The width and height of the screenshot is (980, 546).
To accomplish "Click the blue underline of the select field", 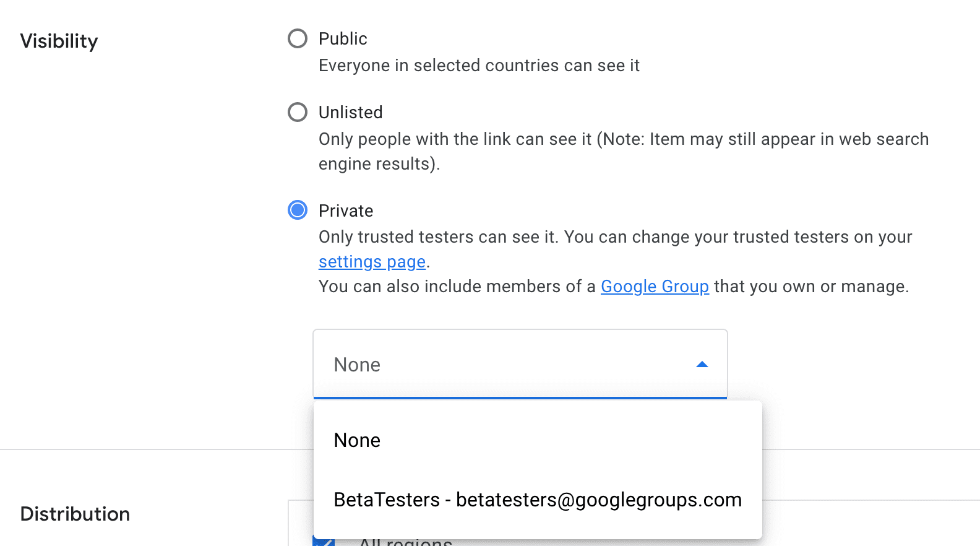I will 520,398.
